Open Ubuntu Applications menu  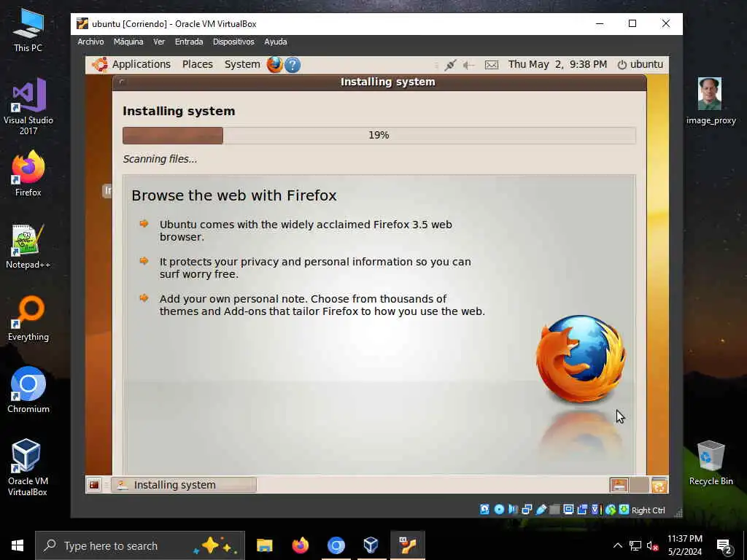click(131, 64)
